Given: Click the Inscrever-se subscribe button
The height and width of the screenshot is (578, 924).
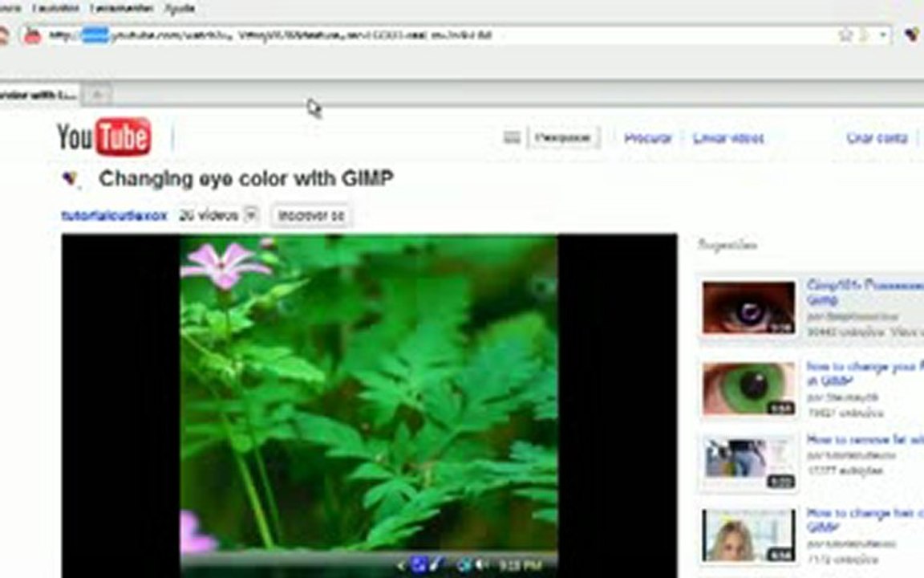Looking at the screenshot, I should click(311, 216).
